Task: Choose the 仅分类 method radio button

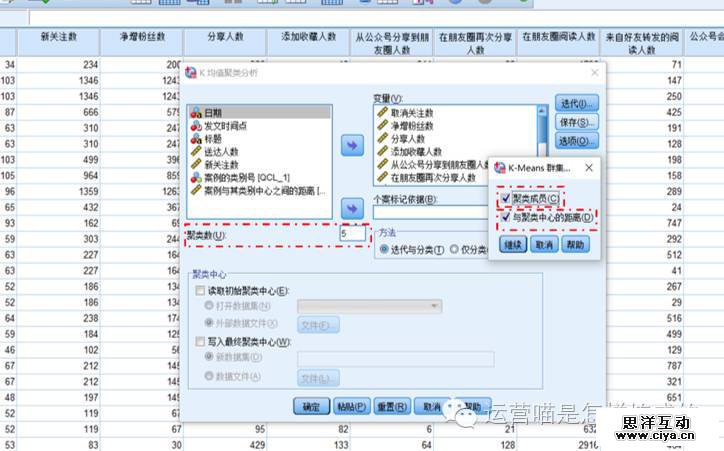Action: (454, 250)
